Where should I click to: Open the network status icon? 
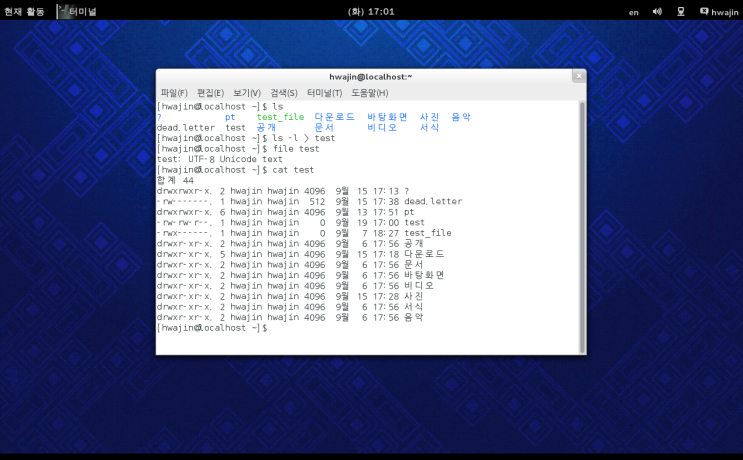[680, 11]
